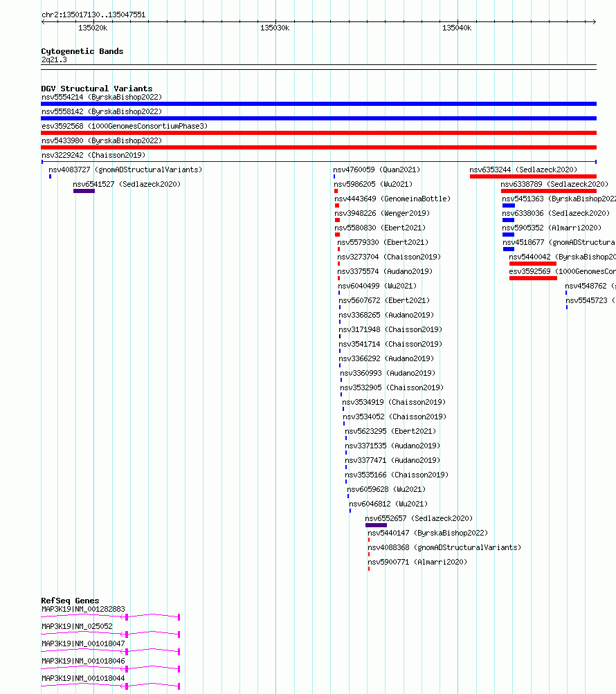Click nsv5580830 (Ebert2021) label

point(380,228)
